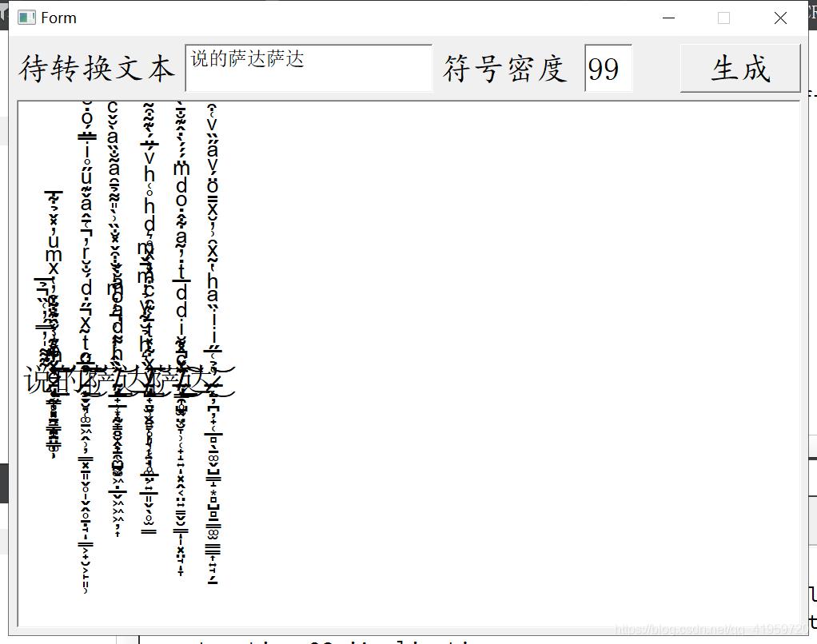Click the 待转换文本 label

[x=96, y=69]
